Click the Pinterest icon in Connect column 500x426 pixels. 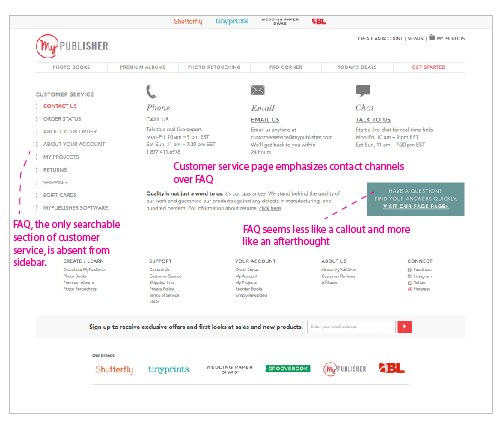pyautogui.click(x=410, y=289)
